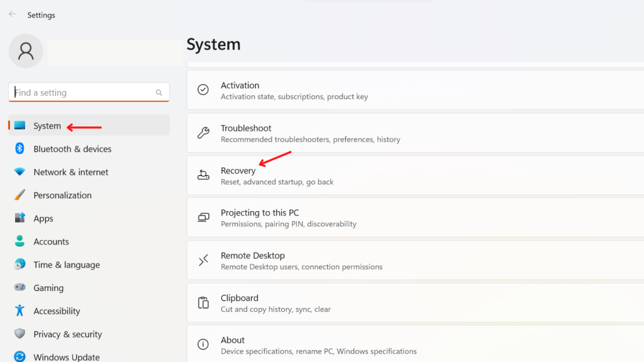Click the Accounts person icon
This screenshot has width=644, height=362.
(x=19, y=241)
